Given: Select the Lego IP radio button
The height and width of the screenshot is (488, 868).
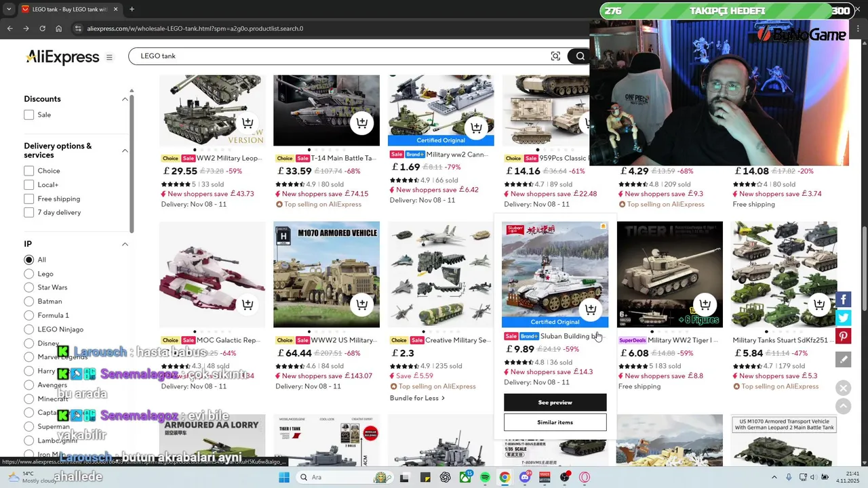Looking at the screenshot, I should [x=29, y=274].
